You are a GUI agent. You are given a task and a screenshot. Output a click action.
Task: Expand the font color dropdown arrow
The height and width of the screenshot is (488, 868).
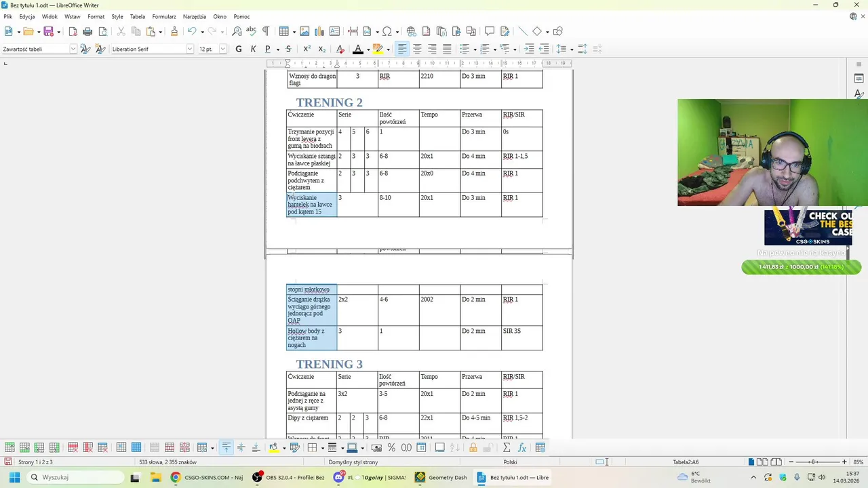[x=368, y=49]
